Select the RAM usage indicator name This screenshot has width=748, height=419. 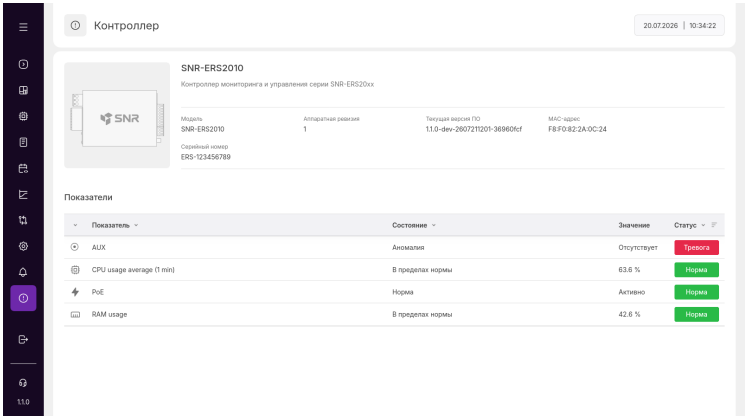pyautogui.click(x=109, y=314)
